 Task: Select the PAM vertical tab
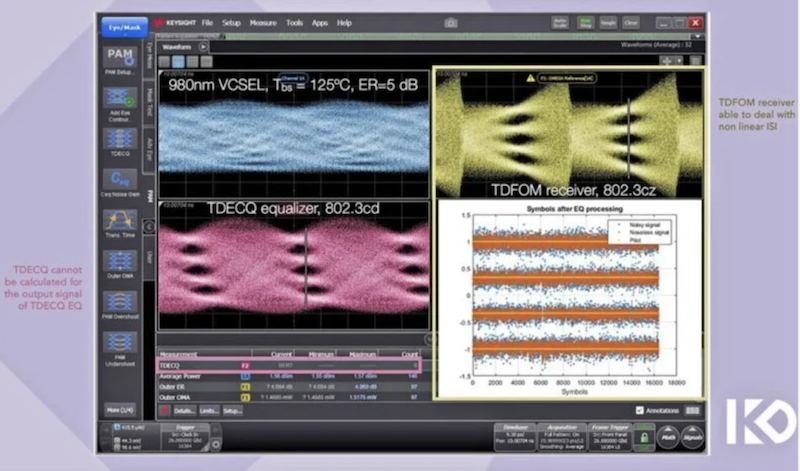point(149,196)
